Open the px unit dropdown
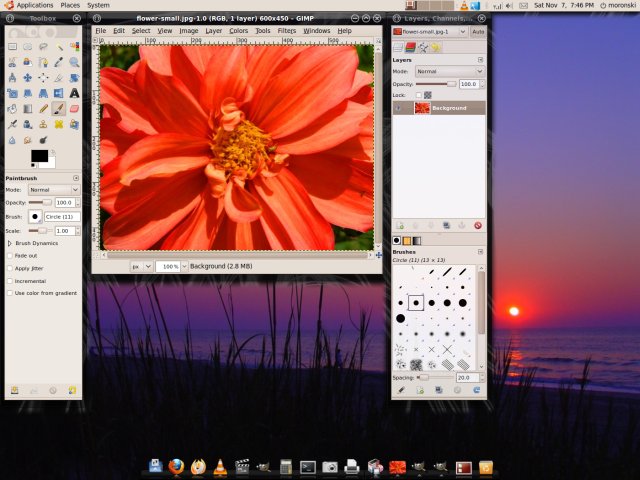640x480 pixels. (x=141, y=267)
